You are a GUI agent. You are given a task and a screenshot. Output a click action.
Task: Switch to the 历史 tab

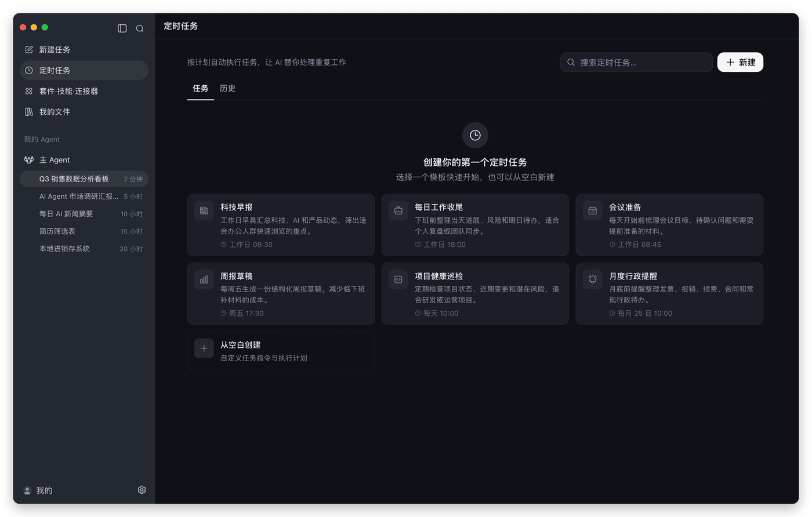[227, 89]
